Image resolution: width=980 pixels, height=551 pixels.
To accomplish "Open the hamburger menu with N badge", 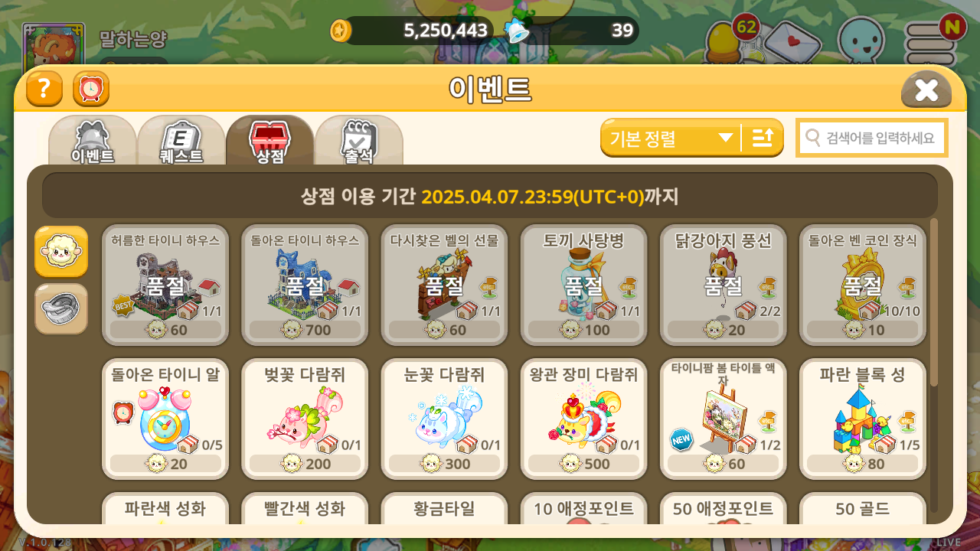I will 931,42.
